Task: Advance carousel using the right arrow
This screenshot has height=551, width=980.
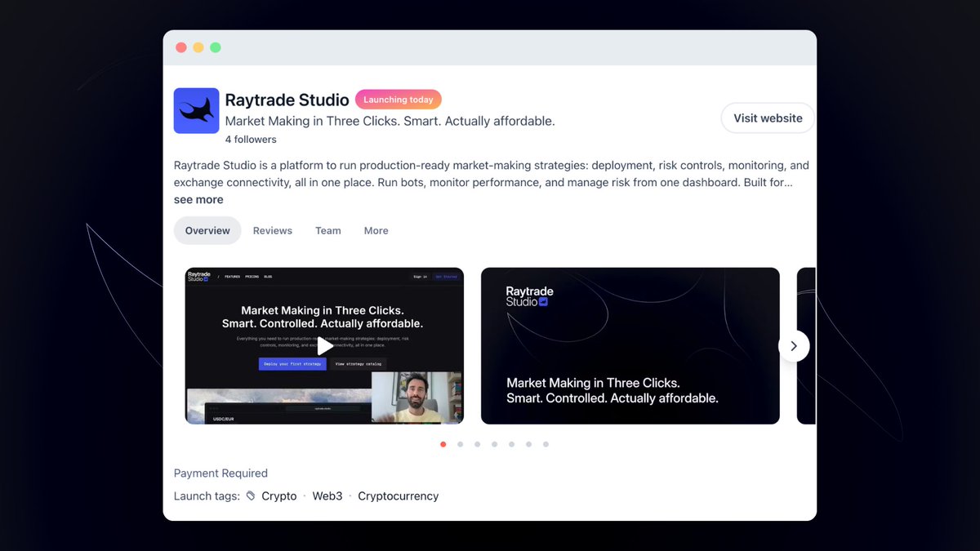Action: 793,346
